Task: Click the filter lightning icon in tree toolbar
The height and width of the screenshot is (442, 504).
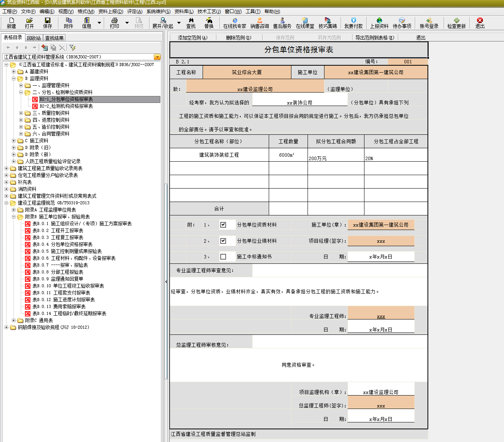Action: (72, 47)
